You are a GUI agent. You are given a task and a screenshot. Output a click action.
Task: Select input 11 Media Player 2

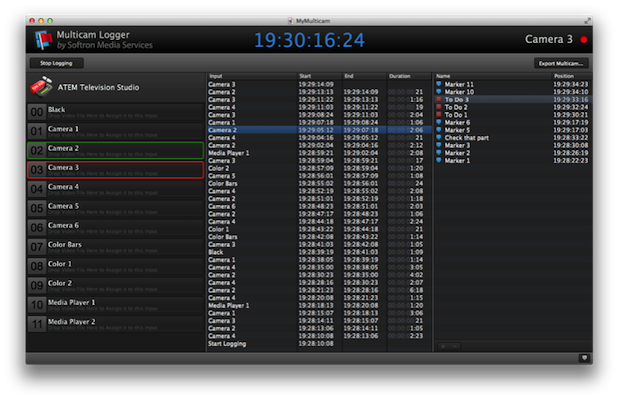(115, 324)
